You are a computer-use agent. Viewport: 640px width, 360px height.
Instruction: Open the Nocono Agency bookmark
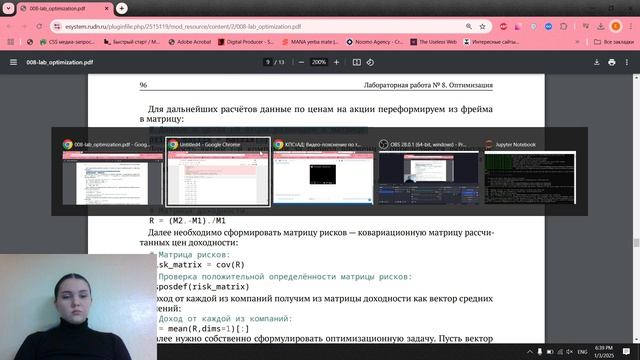tap(375, 42)
